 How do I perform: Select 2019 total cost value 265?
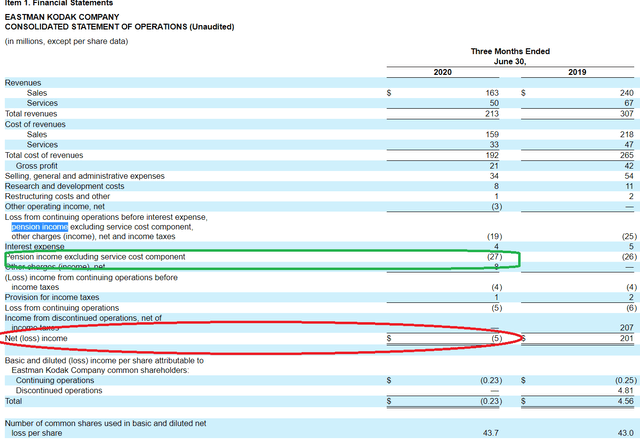pos(627,155)
